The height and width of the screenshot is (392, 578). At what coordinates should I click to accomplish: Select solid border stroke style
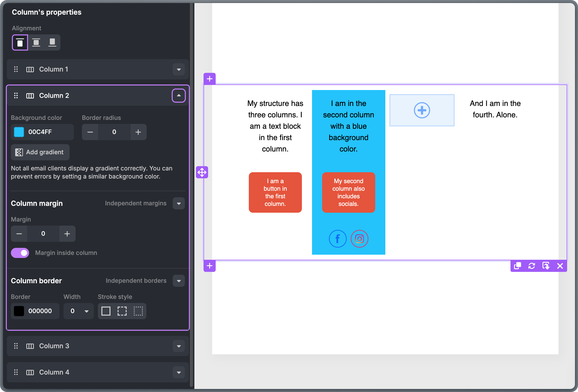(106, 311)
